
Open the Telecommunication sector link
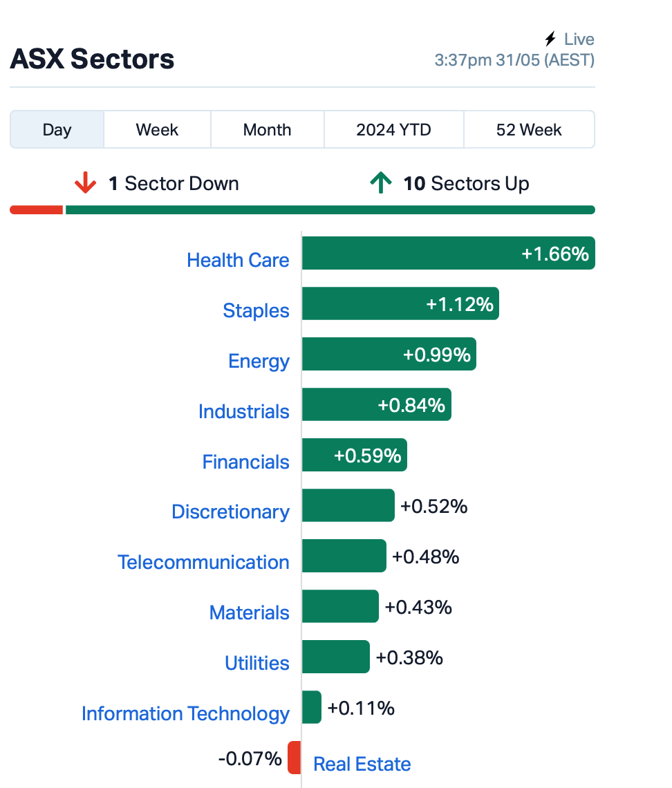click(203, 563)
